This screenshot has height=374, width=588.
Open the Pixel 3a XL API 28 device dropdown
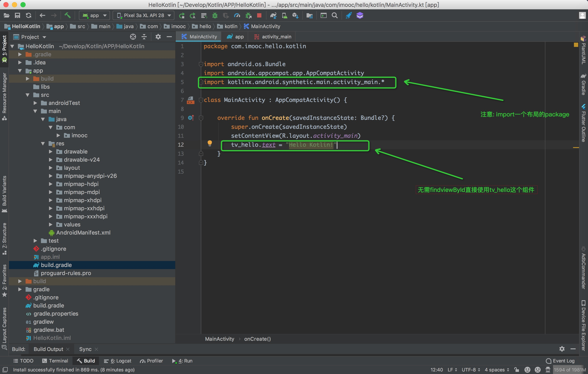point(143,16)
